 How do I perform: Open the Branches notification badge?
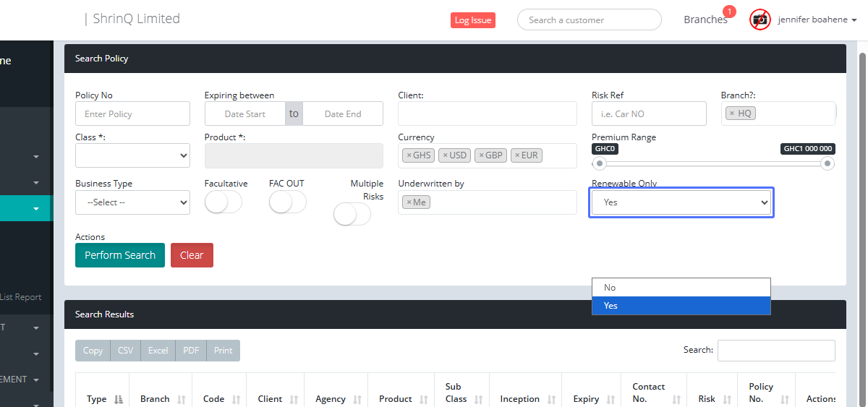click(729, 12)
